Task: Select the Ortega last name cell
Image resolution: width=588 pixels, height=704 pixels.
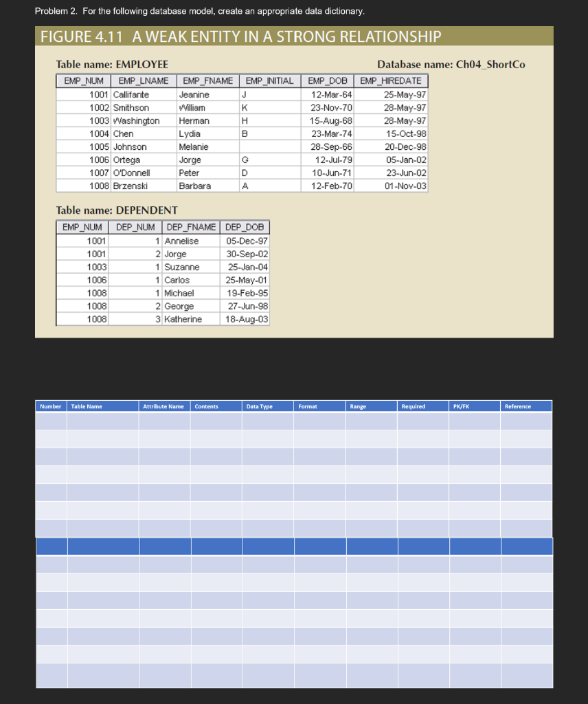Action: pyautogui.click(x=144, y=159)
